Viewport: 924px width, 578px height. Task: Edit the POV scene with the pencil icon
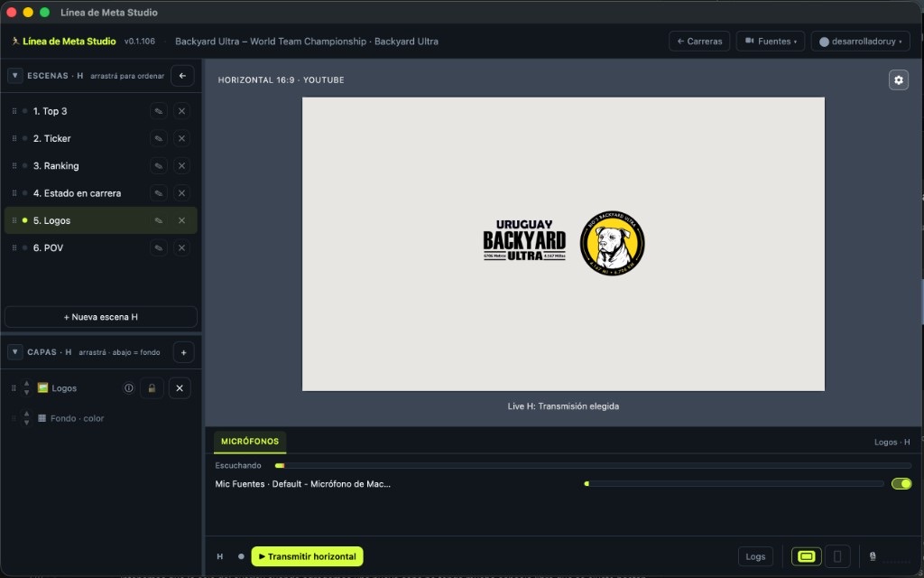click(x=159, y=247)
